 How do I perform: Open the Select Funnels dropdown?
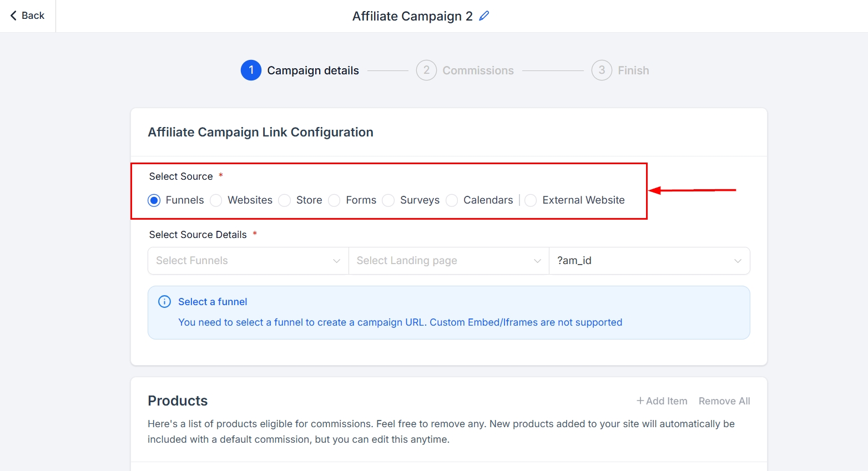pyautogui.click(x=248, y=261)
